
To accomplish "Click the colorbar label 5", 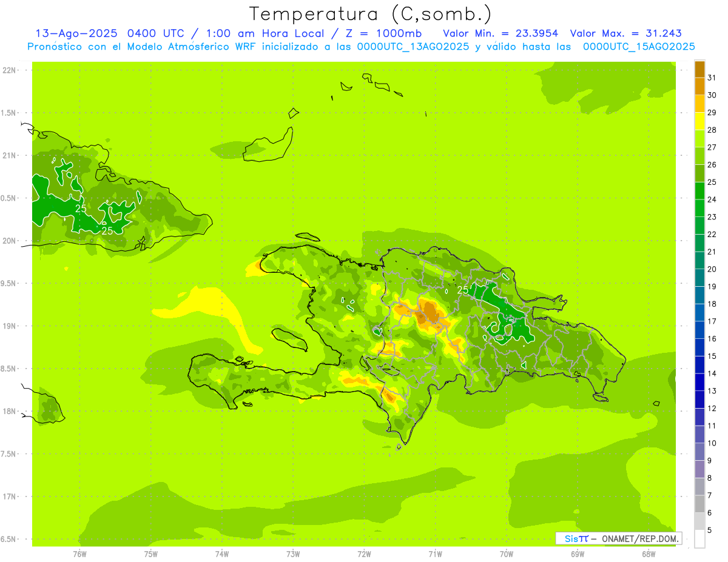I will click(x=710, y=530).
